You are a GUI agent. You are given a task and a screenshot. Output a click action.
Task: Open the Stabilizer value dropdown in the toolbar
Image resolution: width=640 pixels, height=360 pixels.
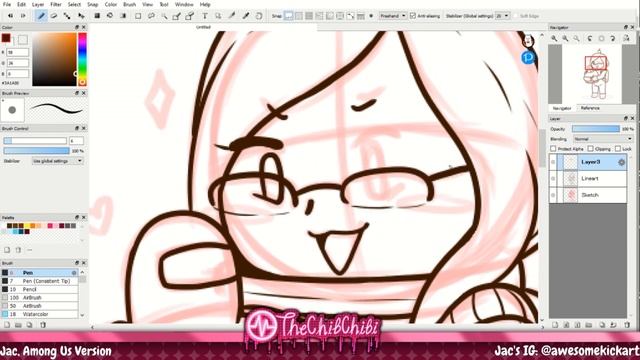502,16
